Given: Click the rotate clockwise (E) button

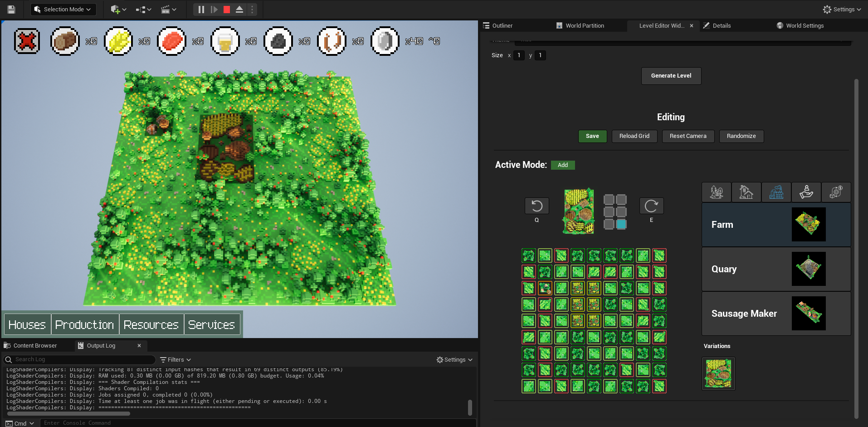Looking at the screenshot, I should coord(651,206).
